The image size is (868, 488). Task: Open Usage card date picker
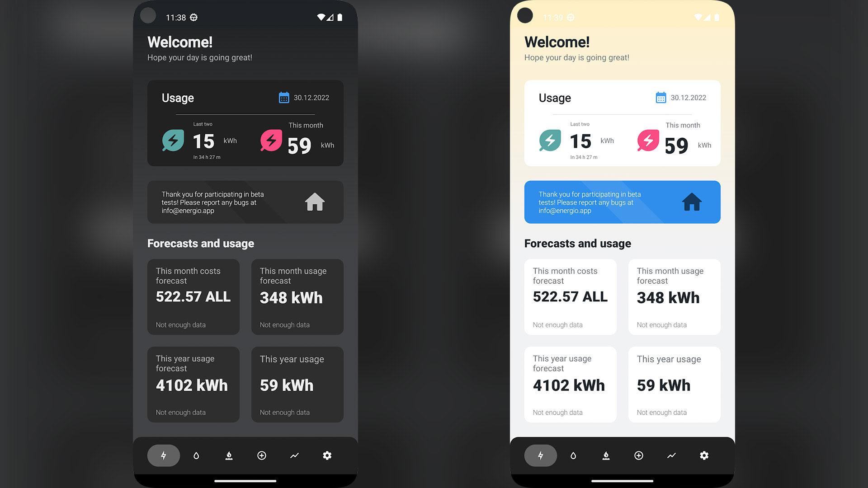(284, 97)
